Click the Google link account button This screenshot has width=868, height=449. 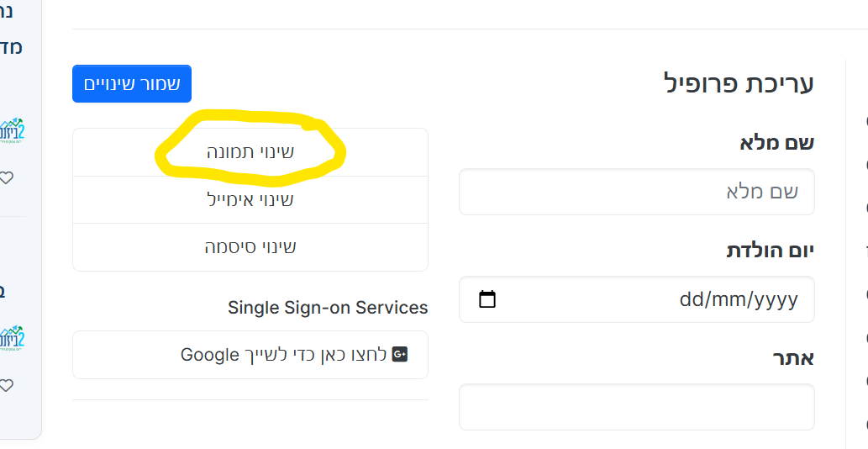pyautogui.click(x=250, y=355)
